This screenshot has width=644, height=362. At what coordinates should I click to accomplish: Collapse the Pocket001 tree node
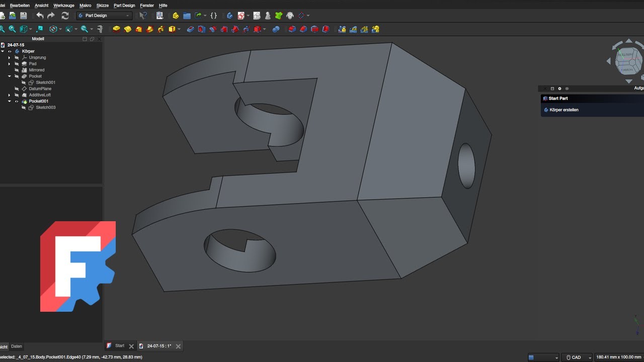(10, 101)
